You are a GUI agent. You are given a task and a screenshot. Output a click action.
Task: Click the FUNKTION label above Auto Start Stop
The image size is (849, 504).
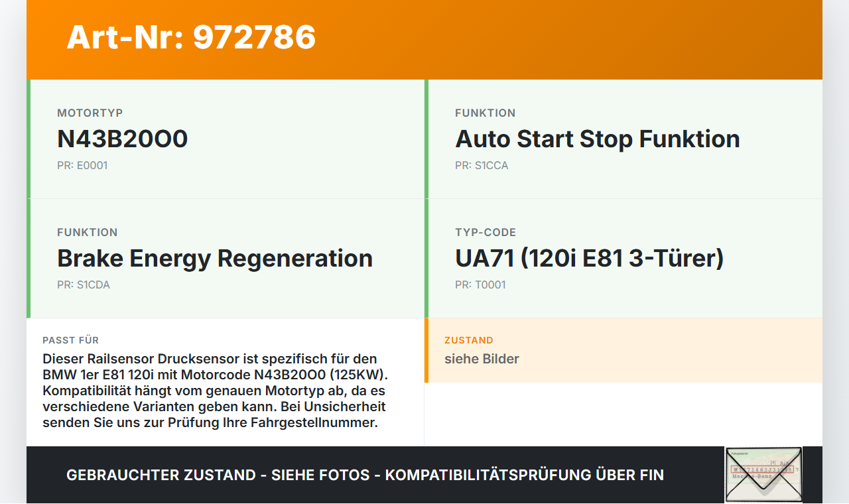[486, 113]
